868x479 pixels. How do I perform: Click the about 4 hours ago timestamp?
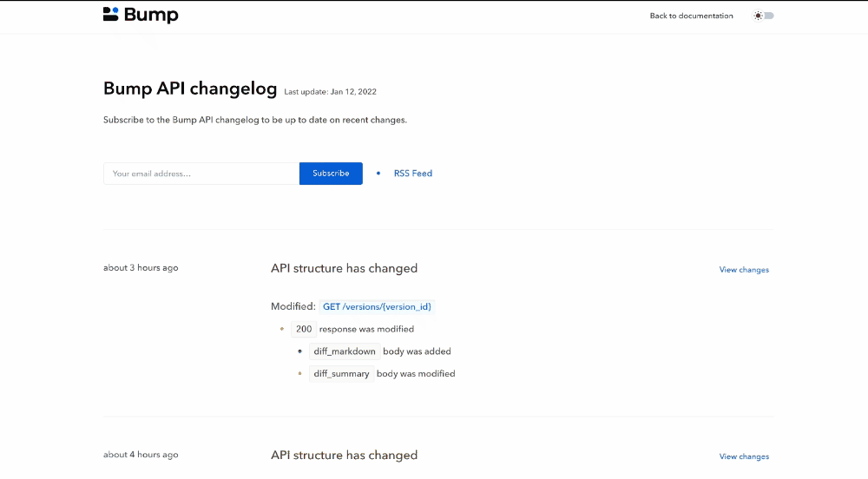[141, 455]
